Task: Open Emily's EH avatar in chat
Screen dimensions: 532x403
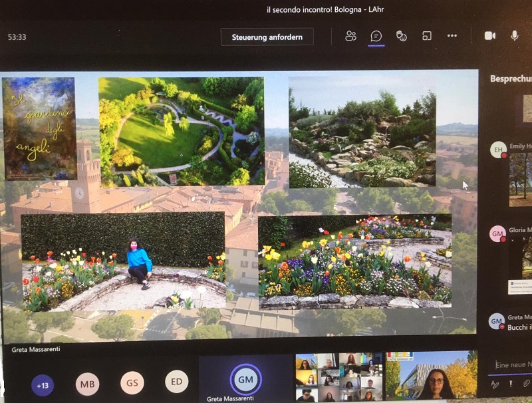Action: (x=498, y=150)
